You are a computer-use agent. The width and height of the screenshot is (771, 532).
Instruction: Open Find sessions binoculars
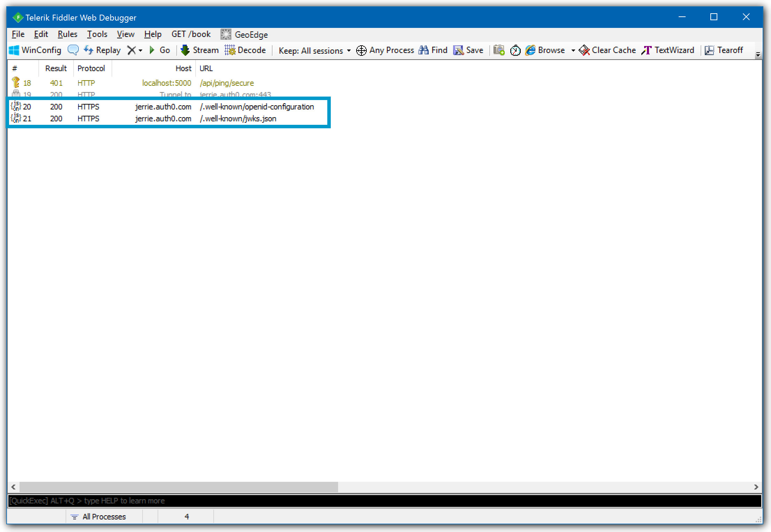click(433, 50)
